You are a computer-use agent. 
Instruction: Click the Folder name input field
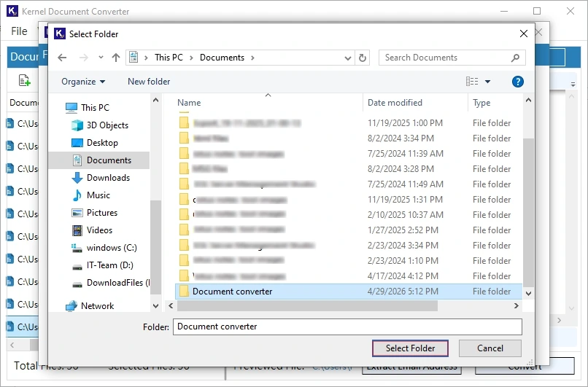coord(347,327)
